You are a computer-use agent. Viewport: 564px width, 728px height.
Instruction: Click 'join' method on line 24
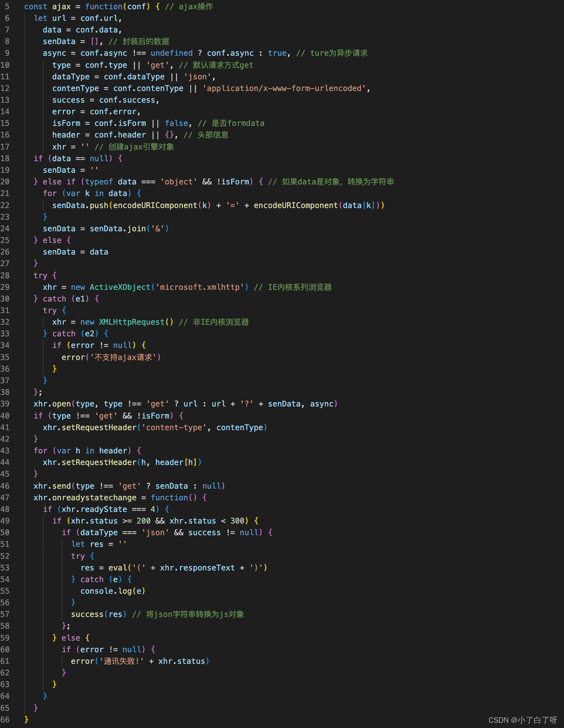click(x=137, y=229)
